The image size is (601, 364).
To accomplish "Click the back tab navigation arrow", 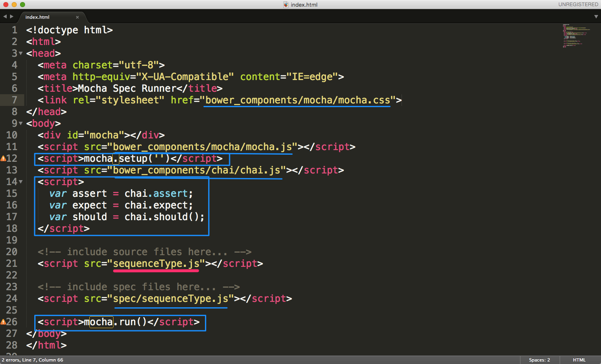I will coord(5,17).
